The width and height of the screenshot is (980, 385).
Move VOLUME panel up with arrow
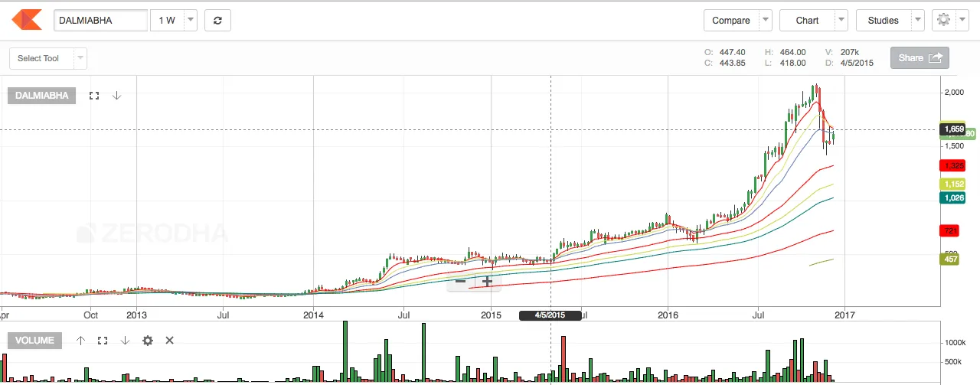[x=80, y=341]
